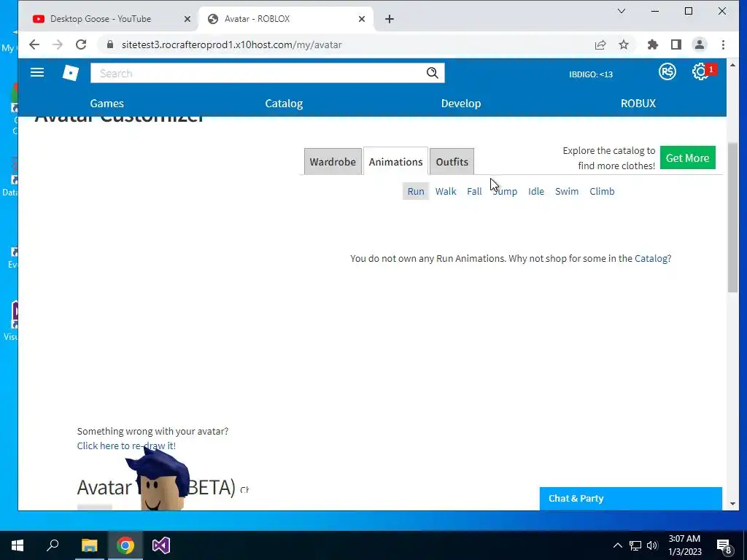Viewport: 747px width, 560px height.
Task: Select the Walk animation category
Action: [446, 192]
